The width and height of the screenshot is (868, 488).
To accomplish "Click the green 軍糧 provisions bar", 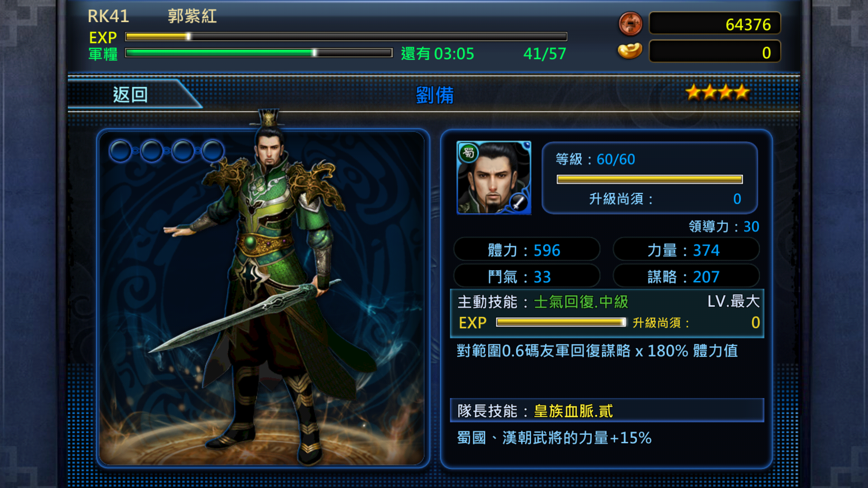I will [x=259, y=53].
